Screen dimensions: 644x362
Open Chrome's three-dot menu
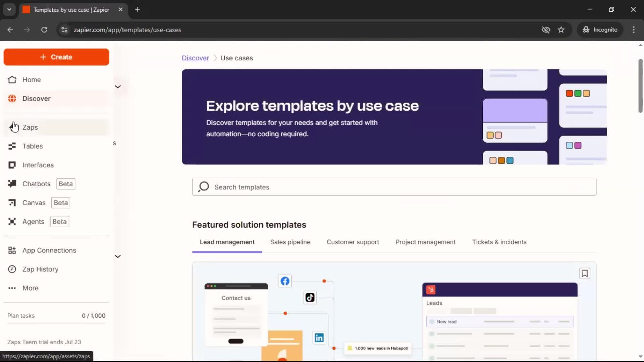pyautogui.click(x=634, y=30)
